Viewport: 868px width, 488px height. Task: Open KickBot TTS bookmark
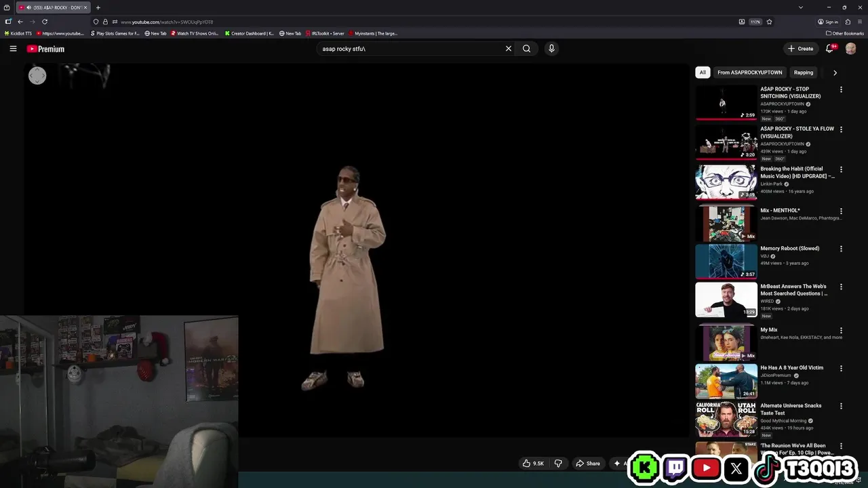[x=18, y=33]
